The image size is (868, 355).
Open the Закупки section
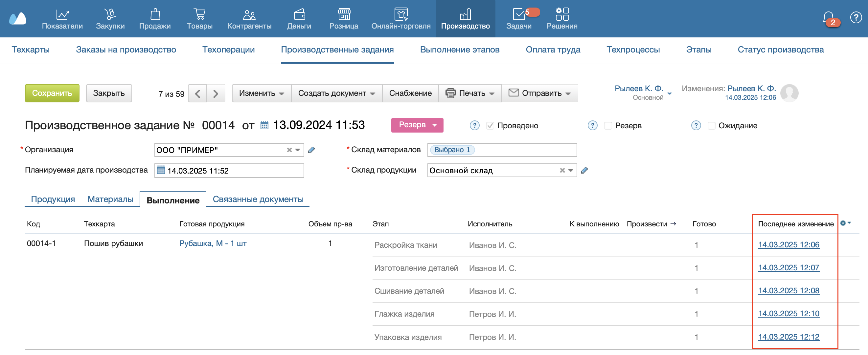[110, 19]
